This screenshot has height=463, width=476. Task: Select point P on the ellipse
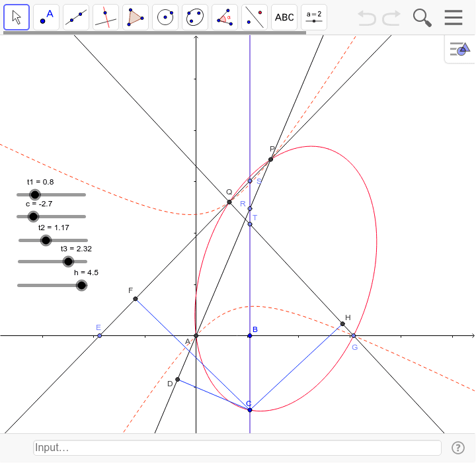coord(271,159)
